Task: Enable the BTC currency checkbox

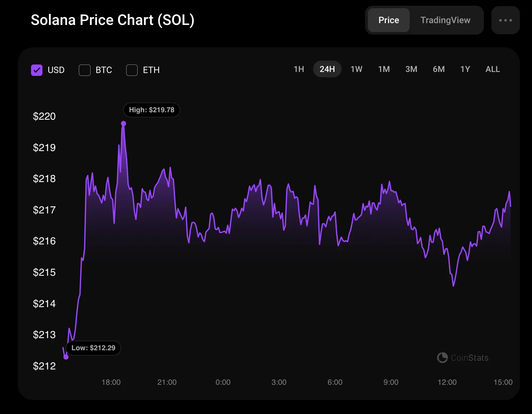Action: (85, 70)
